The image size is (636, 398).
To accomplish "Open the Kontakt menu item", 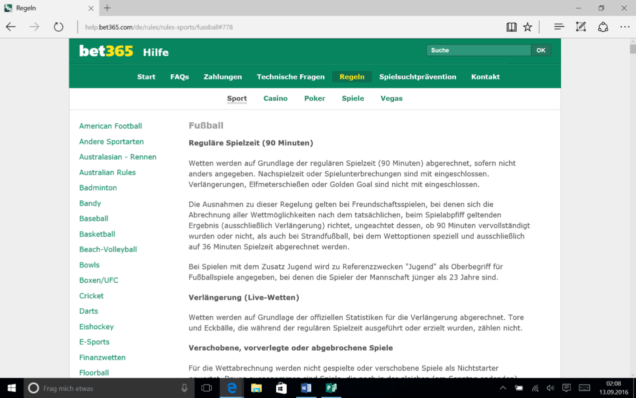I will coord(485,77).
